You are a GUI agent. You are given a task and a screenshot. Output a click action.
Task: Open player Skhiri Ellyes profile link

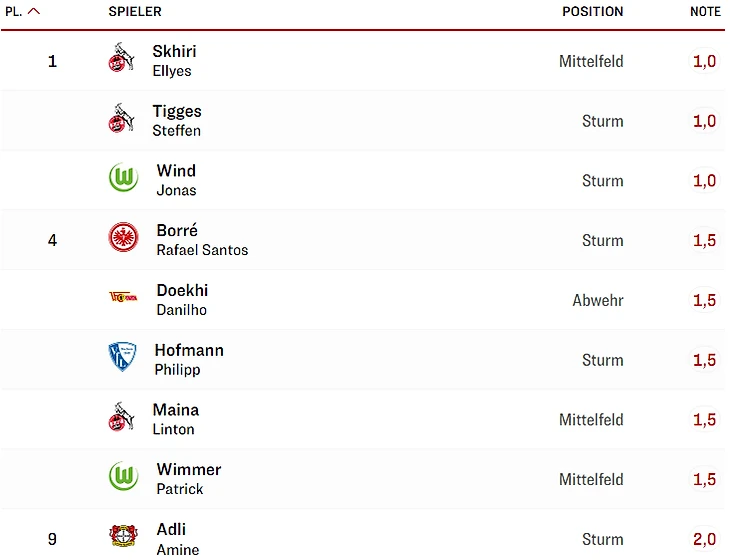click(174, 60)
